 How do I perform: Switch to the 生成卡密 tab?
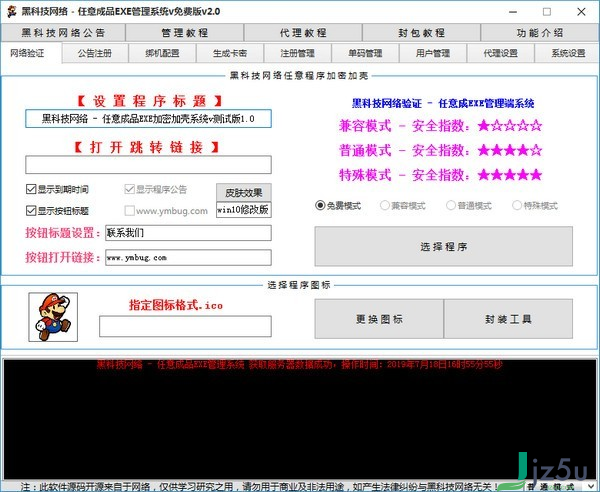coord(230,53)
